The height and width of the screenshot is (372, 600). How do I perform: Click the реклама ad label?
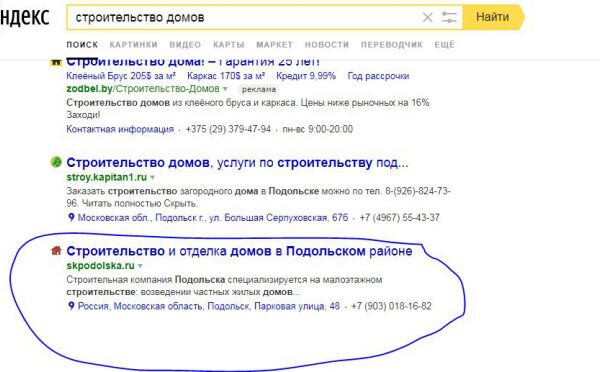[259, 90]
